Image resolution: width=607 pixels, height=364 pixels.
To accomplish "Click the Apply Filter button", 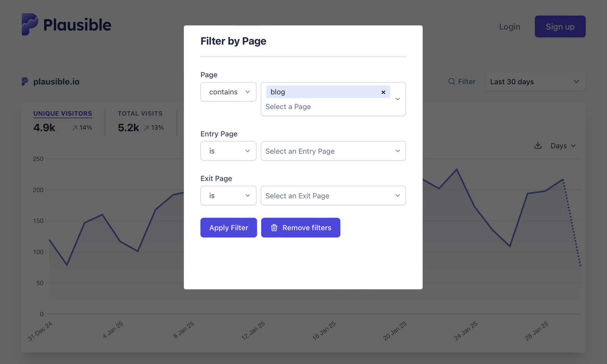I will (x=228, y=227).
